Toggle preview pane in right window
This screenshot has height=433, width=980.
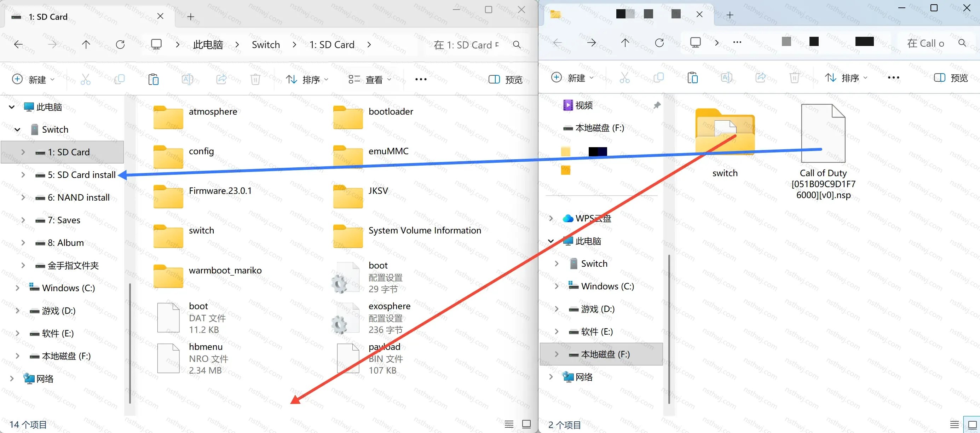coord(951,77)
